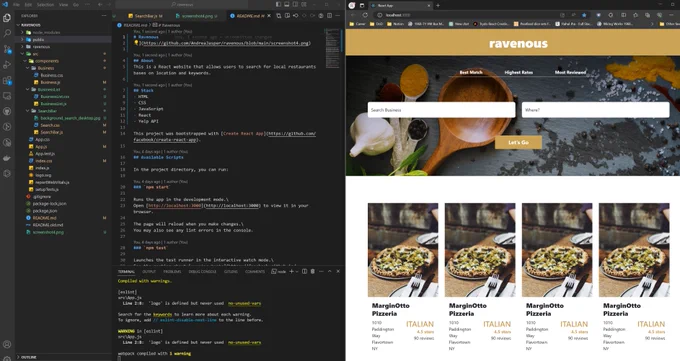Open Run and Debug view
Screen dimensions: 680x361
(x=7, y=65)
